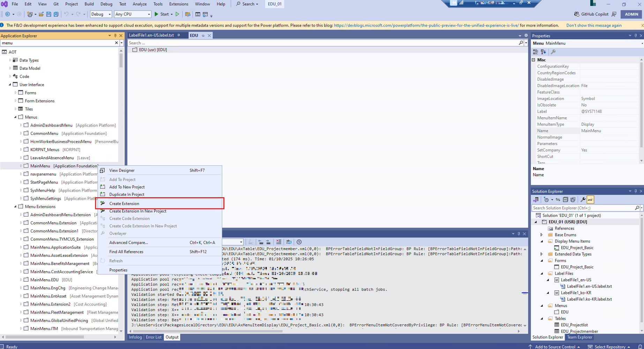Toggle auto-hide pin on Properties panel
The image size is (644, 349).
coord(635,36)
